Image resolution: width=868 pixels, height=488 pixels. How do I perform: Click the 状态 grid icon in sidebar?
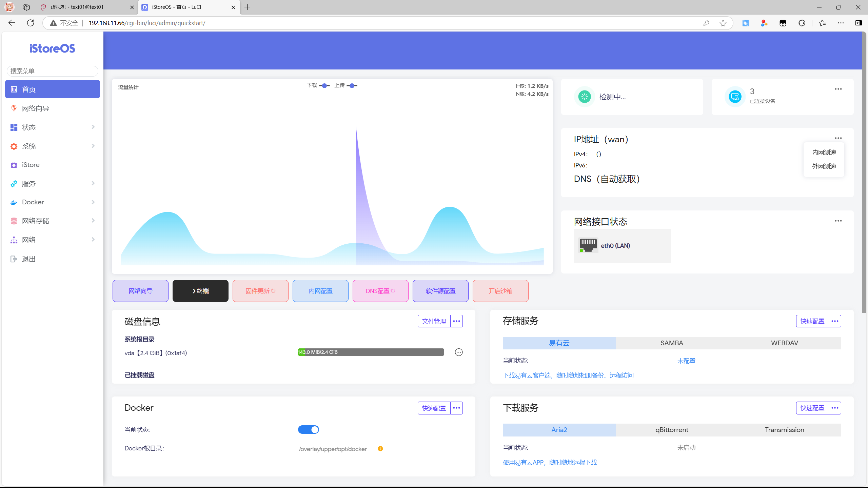[14, 127]
